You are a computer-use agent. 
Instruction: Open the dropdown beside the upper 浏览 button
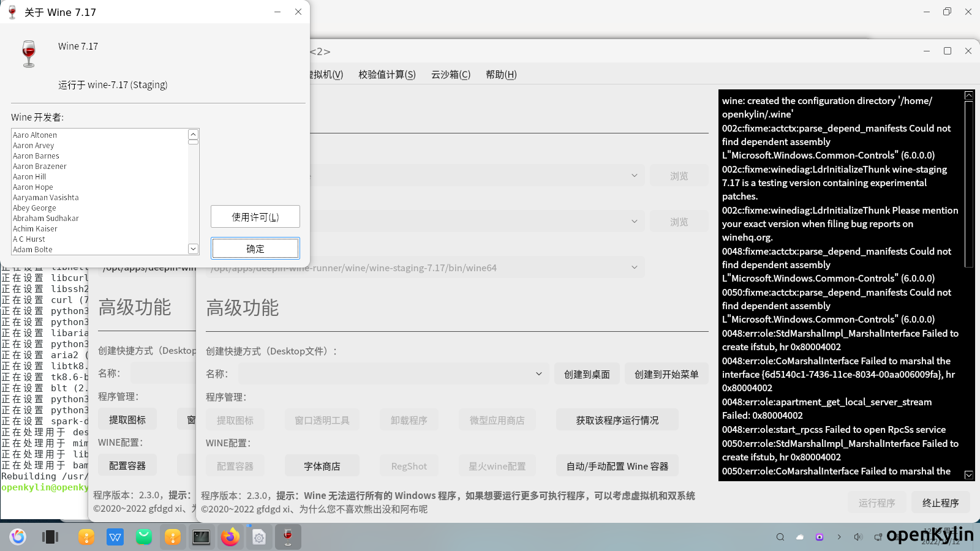[634, 176]
